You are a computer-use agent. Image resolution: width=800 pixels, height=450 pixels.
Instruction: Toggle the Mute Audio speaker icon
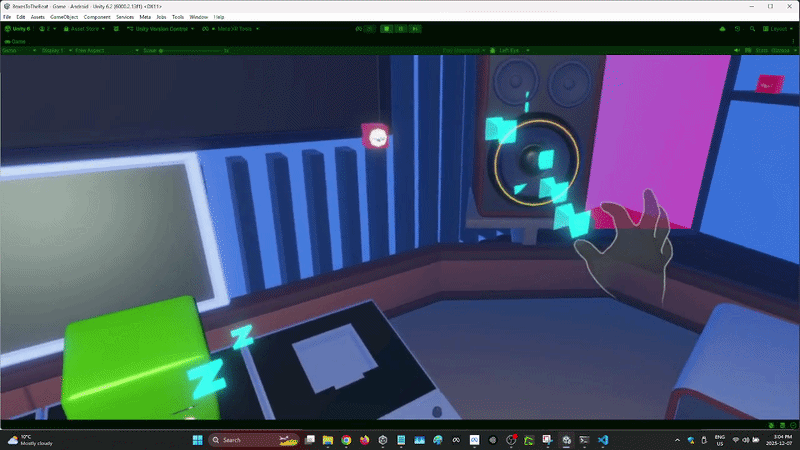[x=737, y=50]
